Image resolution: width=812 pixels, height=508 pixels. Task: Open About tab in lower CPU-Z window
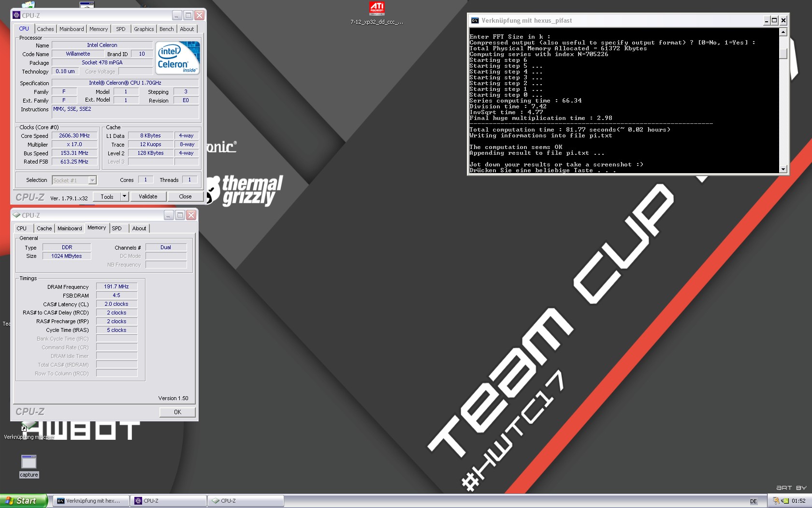point(139,228)
